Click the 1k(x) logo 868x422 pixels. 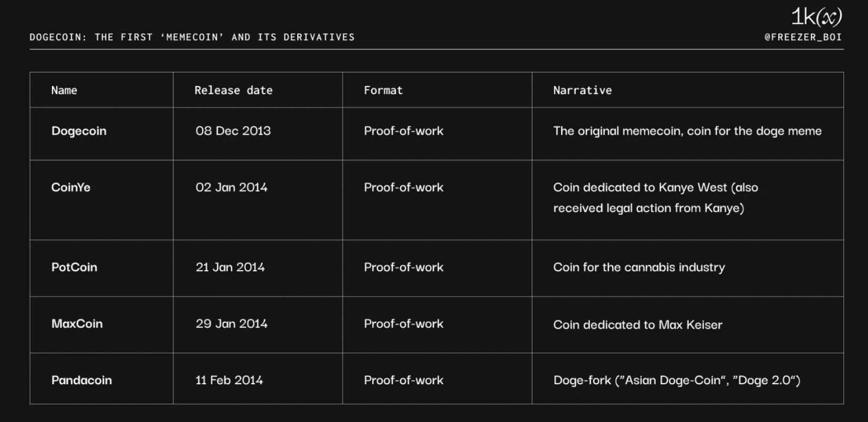click(817, 17)
